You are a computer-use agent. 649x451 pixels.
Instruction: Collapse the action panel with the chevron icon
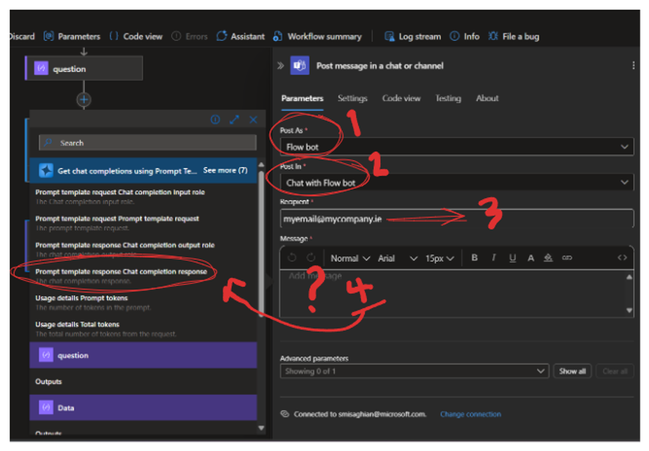coord(281,65)
